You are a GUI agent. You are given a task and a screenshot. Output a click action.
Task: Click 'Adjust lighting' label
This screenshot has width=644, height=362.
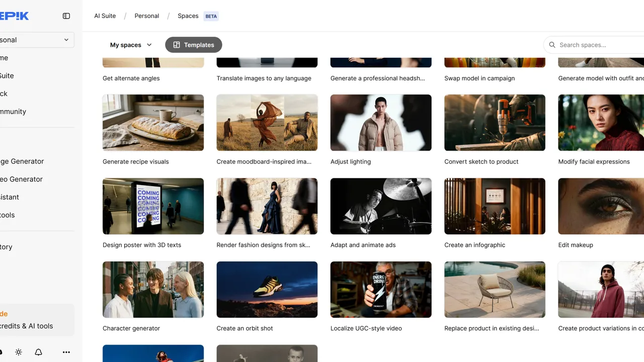pos(351,162)
